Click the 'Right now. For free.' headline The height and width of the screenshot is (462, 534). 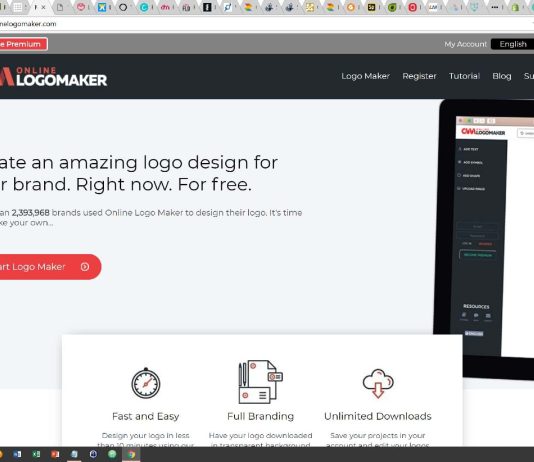click(x=163, y=185)
